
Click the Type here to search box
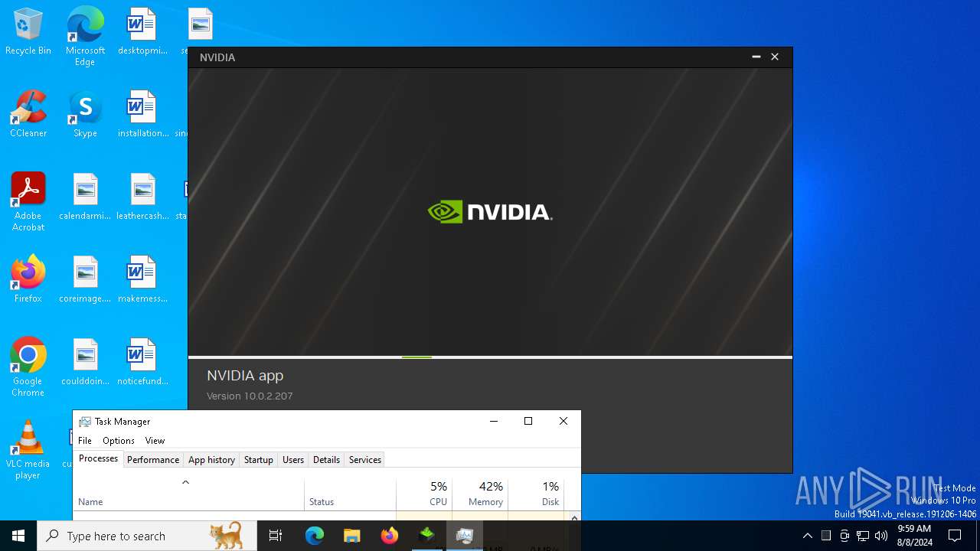tap(147, 536)
